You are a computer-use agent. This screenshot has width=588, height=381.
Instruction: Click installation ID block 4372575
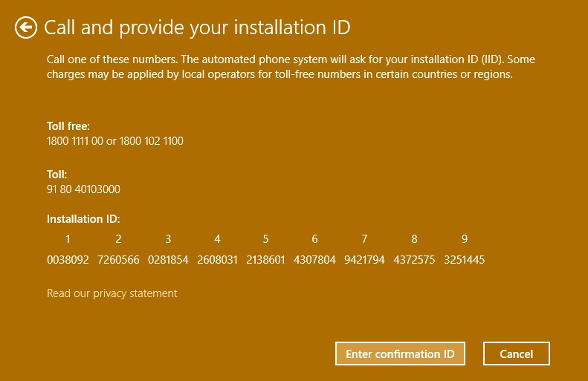pyautogui.click(x=414, y=260)
